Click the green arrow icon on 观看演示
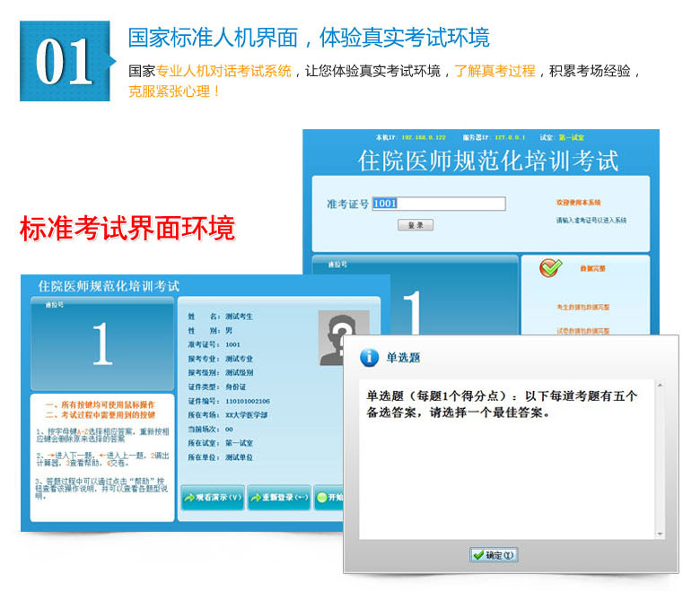 (189, 497)
